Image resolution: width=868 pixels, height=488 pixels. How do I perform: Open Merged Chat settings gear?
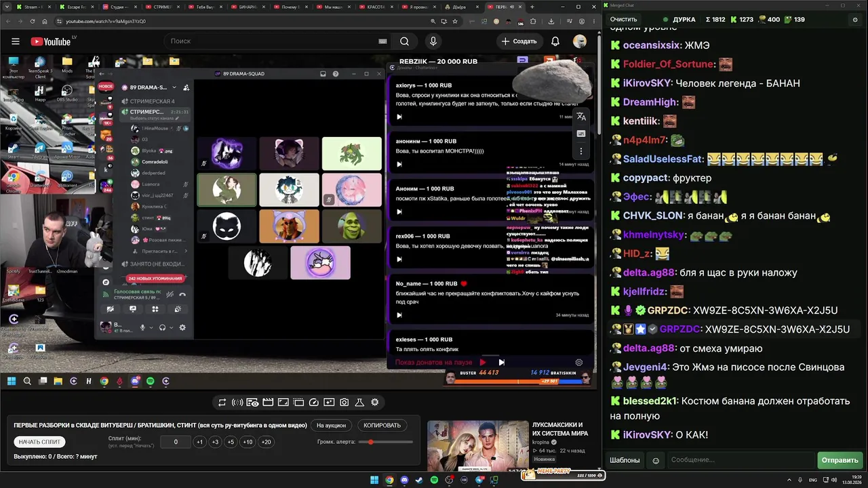[854, 20]
